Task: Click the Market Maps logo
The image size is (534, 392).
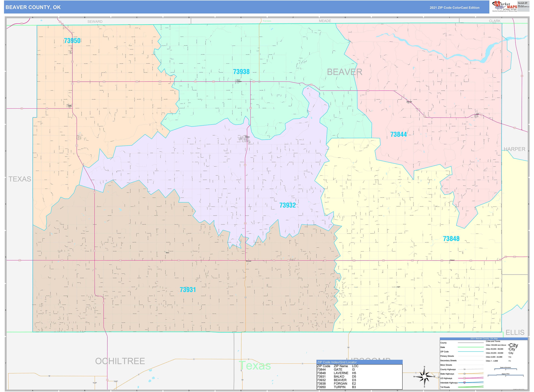Action: click(505, 6)
